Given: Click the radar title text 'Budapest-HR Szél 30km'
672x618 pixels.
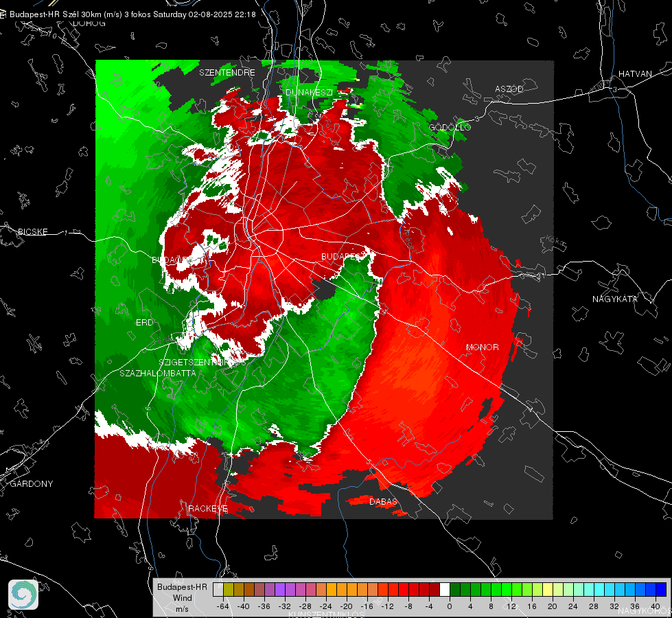Looking at the screenshot, I should [x=56, y=14].
